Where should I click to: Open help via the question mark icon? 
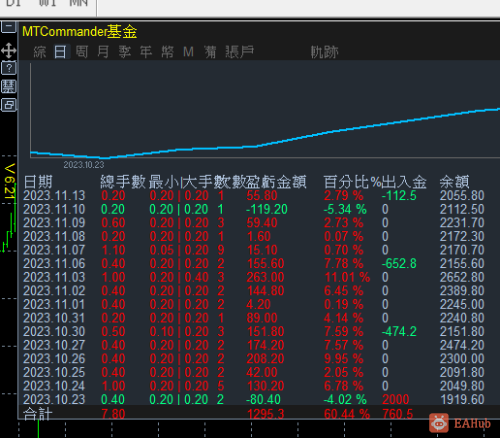(x=9, y=68)
